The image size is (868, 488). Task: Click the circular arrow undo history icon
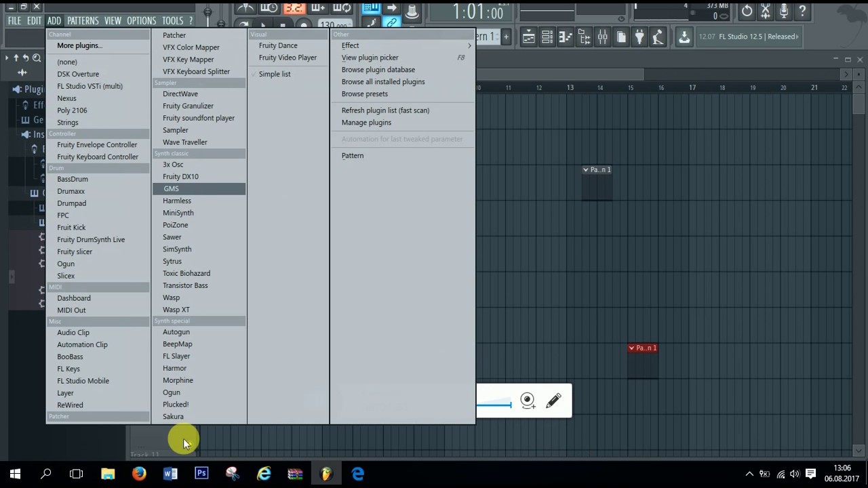[x=747, y=12]
